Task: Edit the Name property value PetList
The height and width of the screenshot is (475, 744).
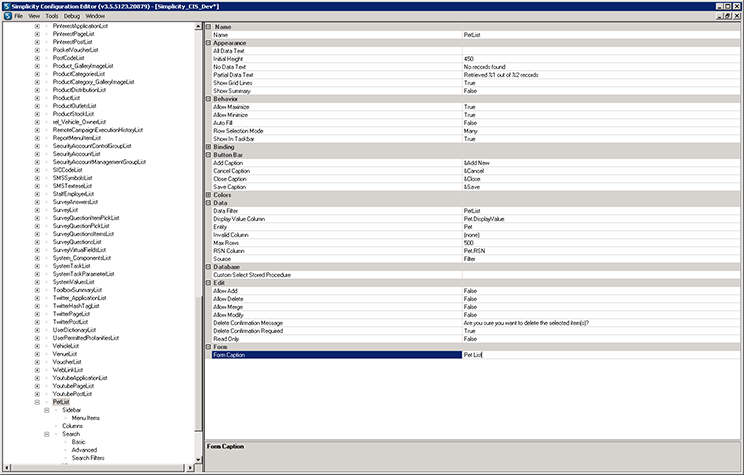Action: coord(601,35)
